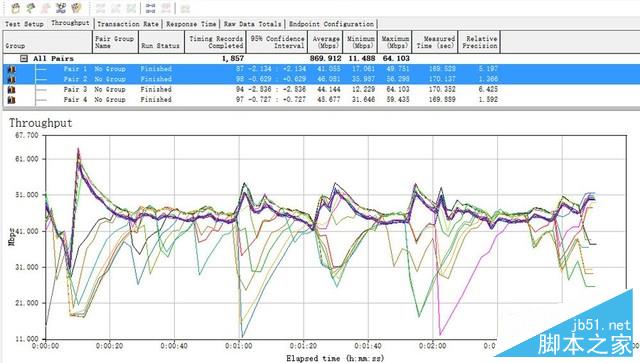Select the Pair 3 row
The image size is (640, 363).
pos(252,89)
